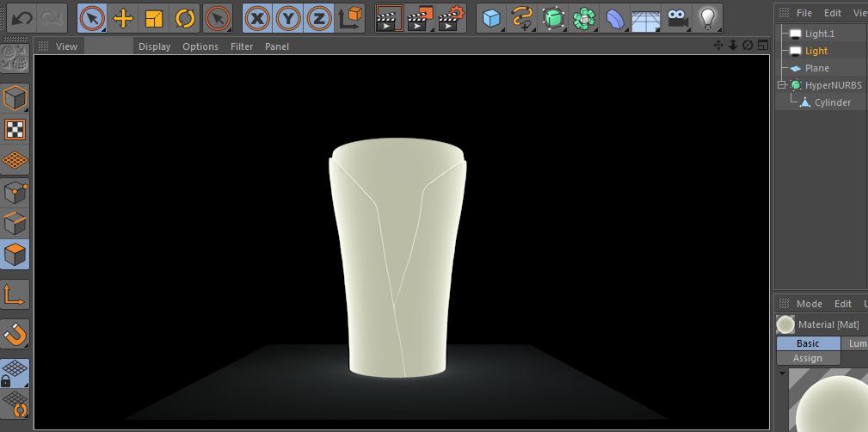Select the Cylinder child object
Screen dimensions: 868x432
(x=832, y=102)
